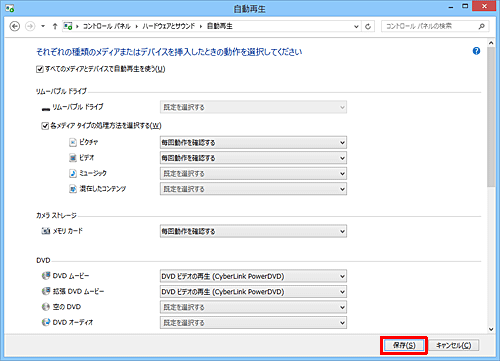
Task: Click the scrollbar up arrow
Action: [x=491, y=43]
